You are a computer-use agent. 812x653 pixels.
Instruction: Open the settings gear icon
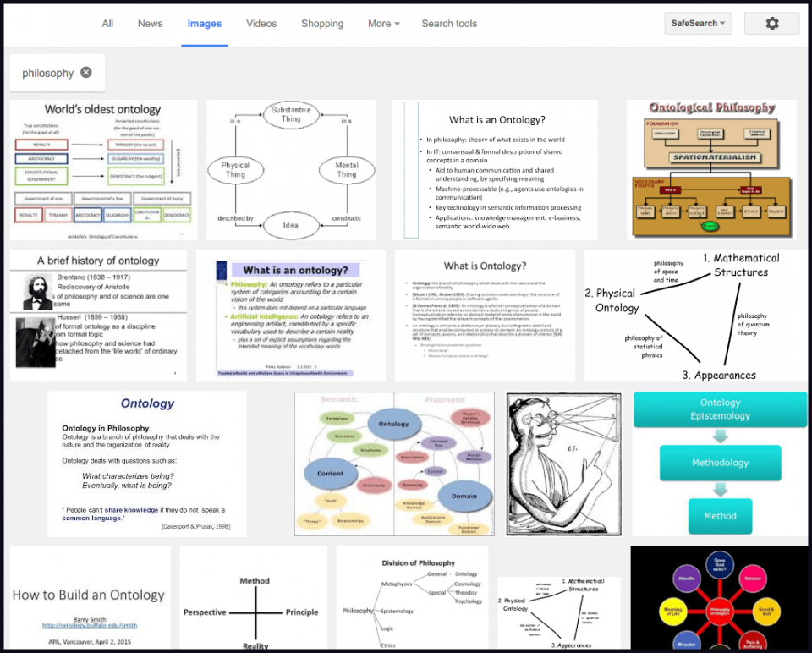(771, 24)
